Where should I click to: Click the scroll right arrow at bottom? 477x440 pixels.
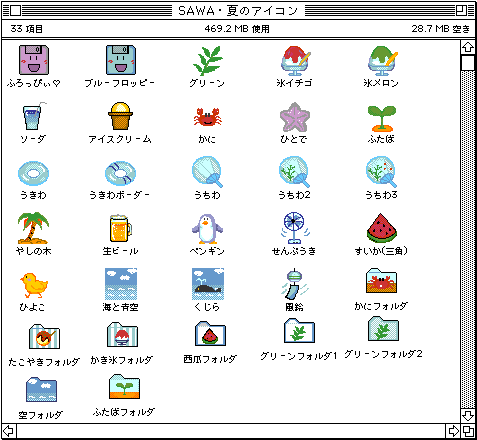453,431
